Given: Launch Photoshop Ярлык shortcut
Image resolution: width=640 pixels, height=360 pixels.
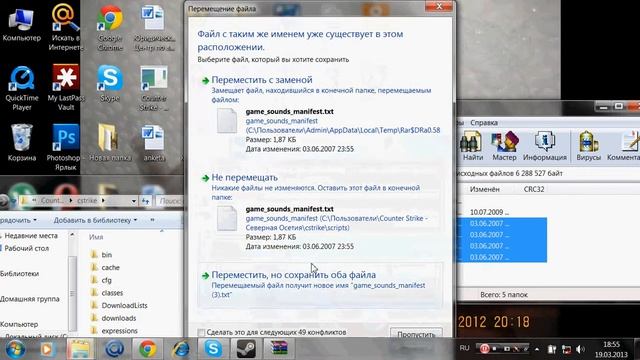Looking at the screenshot, I should click(66, 147).
